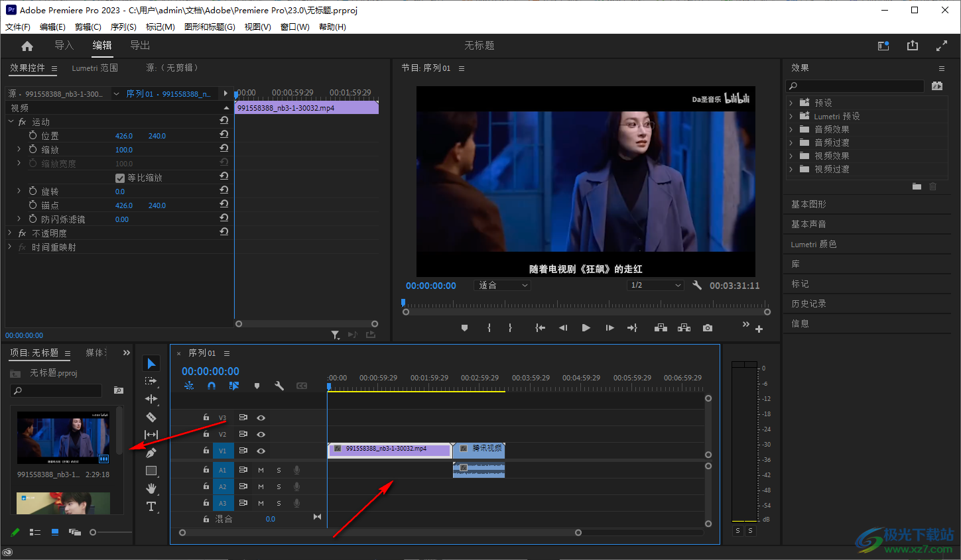The height and width of the screenshot is (560, 961).
Task: Mute track A1
Action: (261, 470)
